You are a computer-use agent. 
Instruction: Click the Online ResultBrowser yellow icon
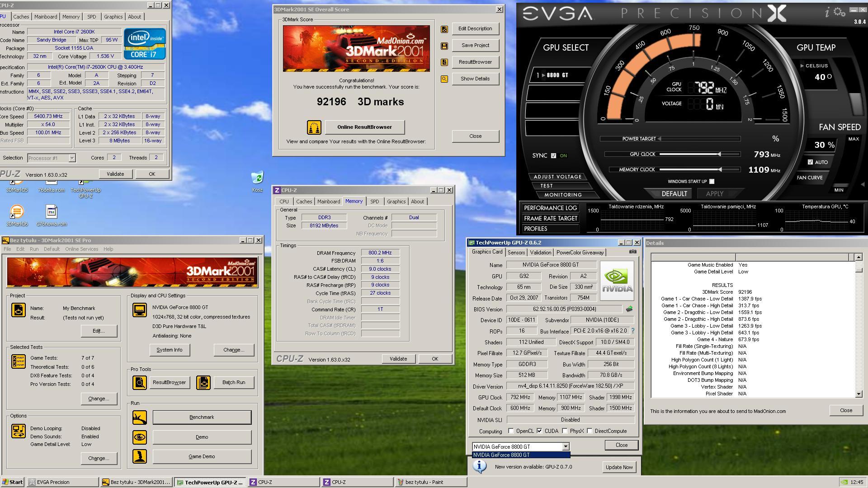(314, 127)
